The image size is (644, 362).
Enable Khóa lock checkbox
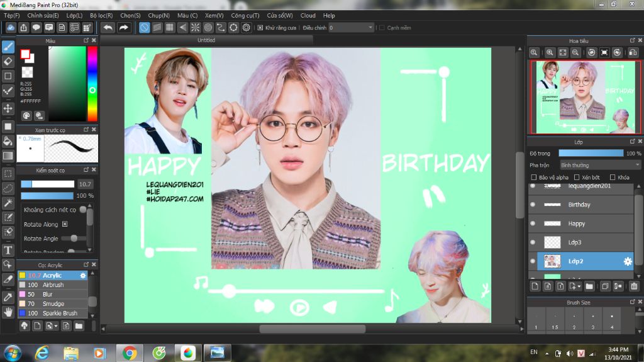tap(613, 178)
